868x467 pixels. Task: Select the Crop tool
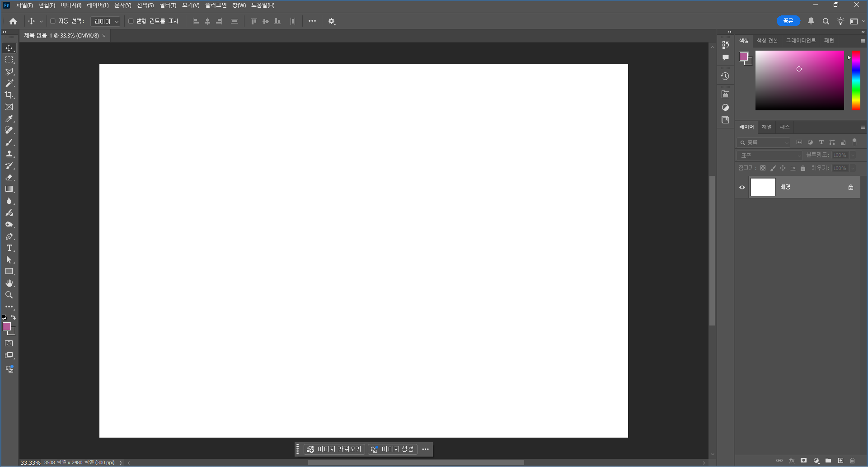point(9,95)
